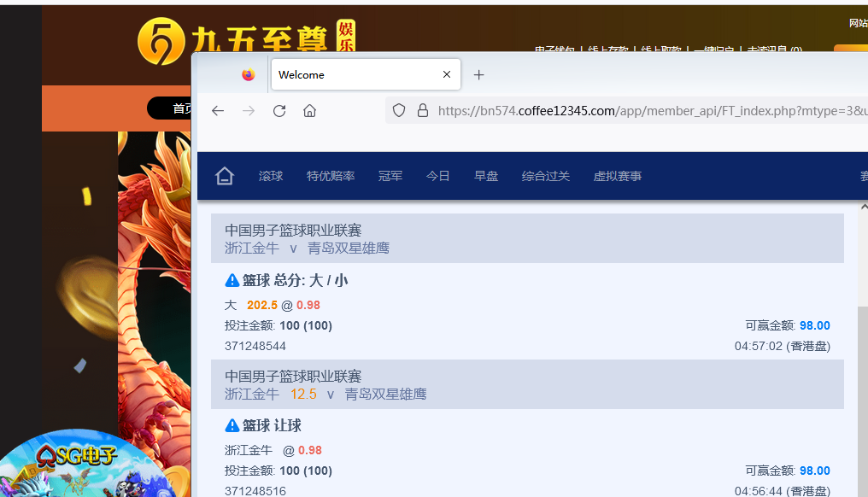Open the 虚拟赛事 menu item
Screen dimensions: 868x497
(x=618, y=176)
